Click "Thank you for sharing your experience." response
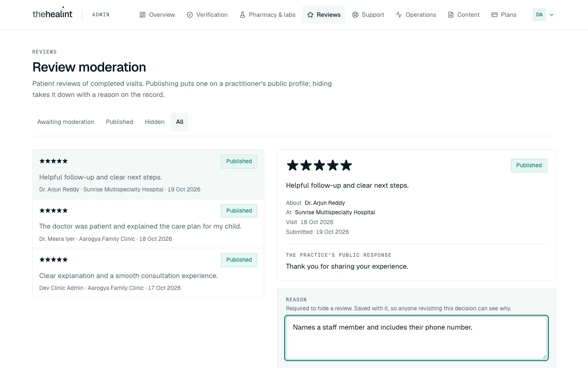This screenshot has height=368, width=588. 347,267
